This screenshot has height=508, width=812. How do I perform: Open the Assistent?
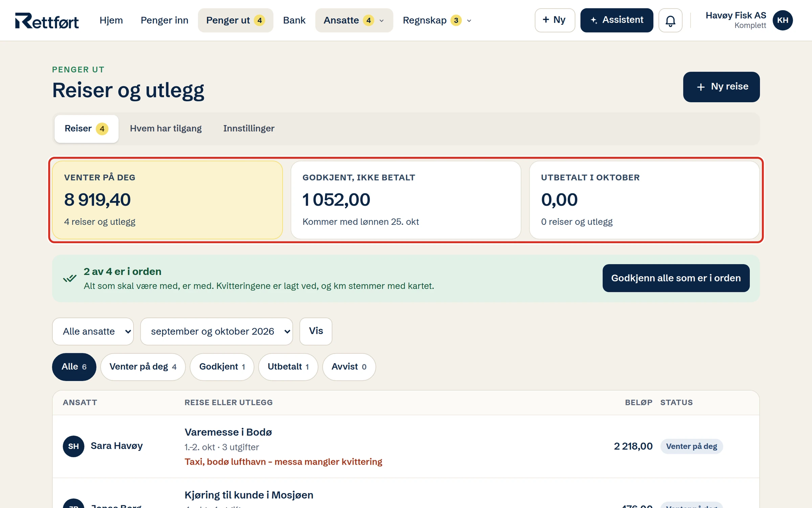click(x=617, y=20)
